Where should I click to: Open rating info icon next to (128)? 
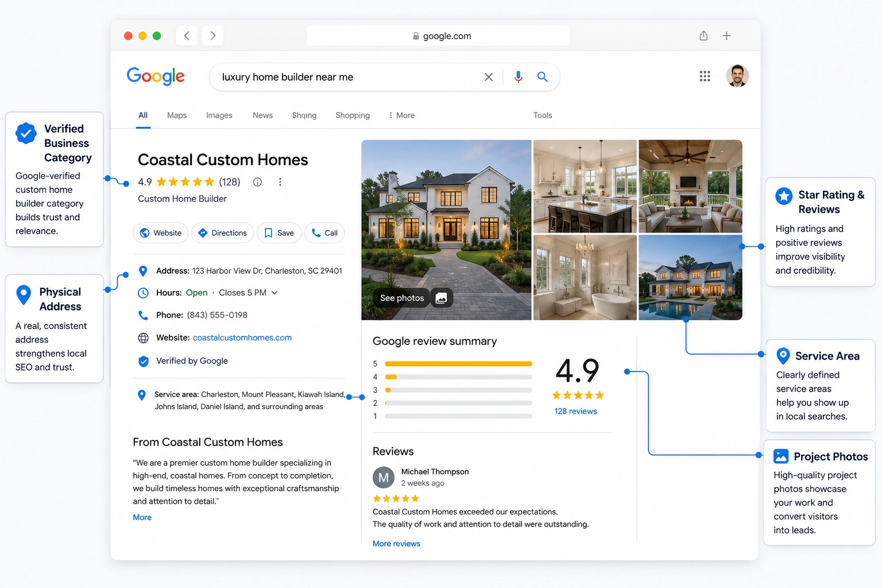tap(257, 182)
